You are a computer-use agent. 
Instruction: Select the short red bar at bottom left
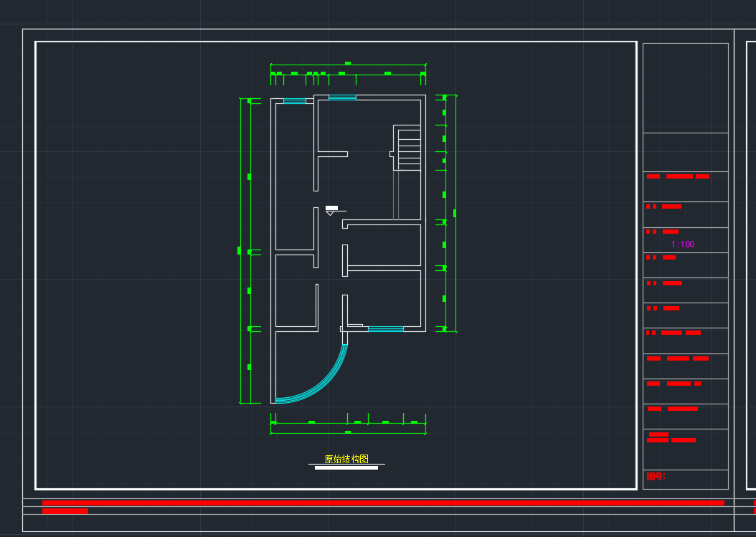point(65,511)
